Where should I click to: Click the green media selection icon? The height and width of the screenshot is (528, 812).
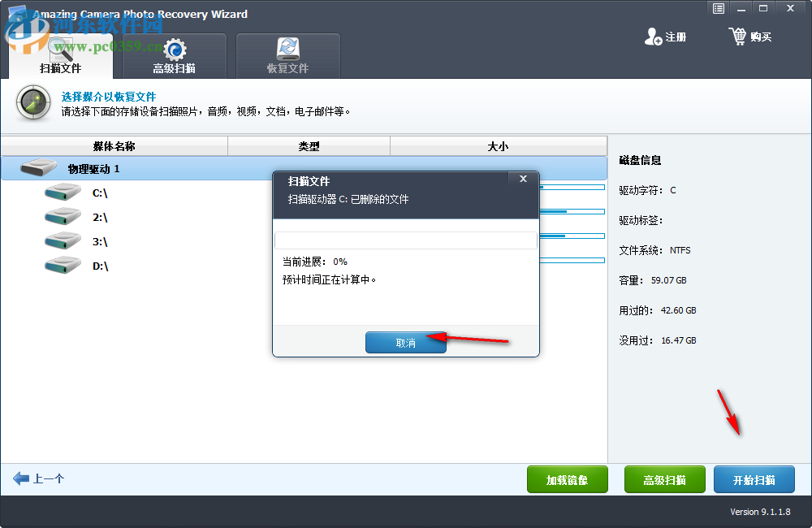32,104
